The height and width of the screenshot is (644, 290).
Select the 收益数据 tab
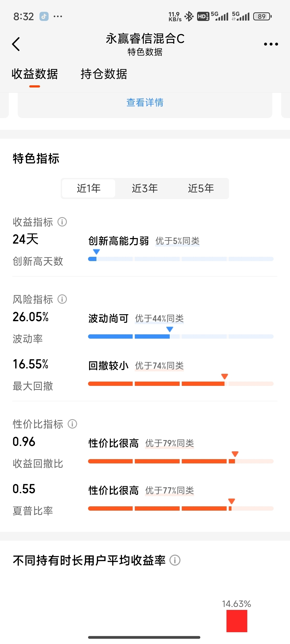[35, 74]
